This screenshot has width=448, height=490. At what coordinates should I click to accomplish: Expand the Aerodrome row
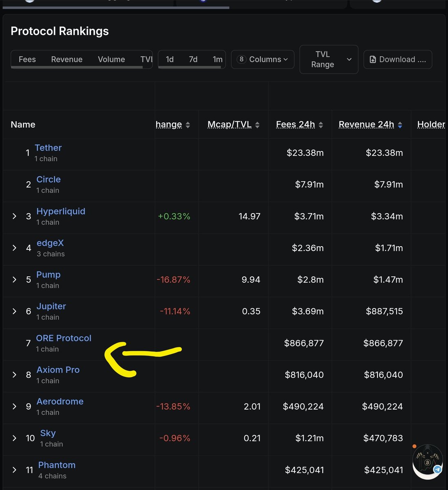point(14,406)
